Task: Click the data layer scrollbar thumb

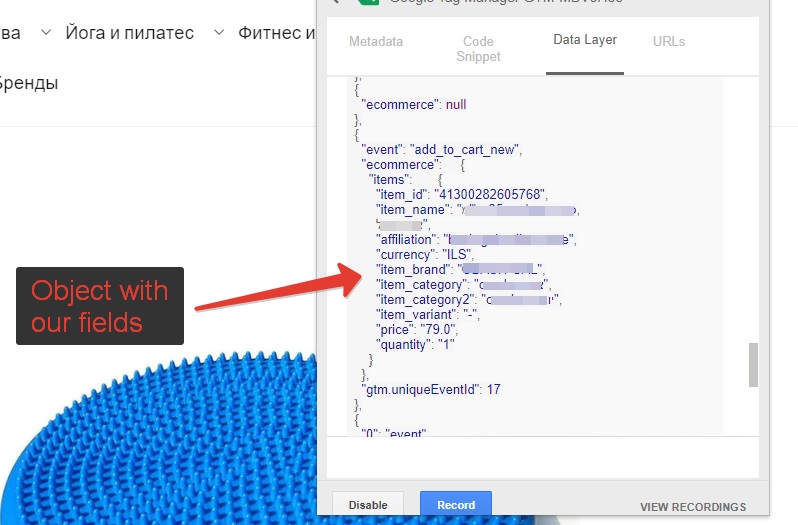Action: pos(753,365)
